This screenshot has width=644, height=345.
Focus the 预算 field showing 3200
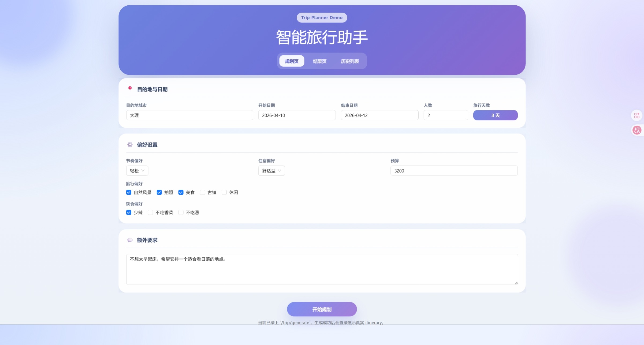click(454, 171)
